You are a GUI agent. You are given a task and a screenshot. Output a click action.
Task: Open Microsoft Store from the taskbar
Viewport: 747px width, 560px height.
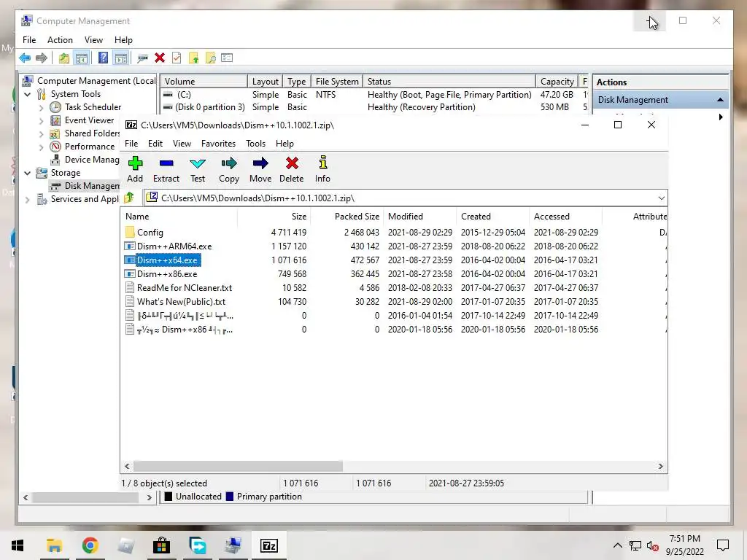[x=161, y=545]
